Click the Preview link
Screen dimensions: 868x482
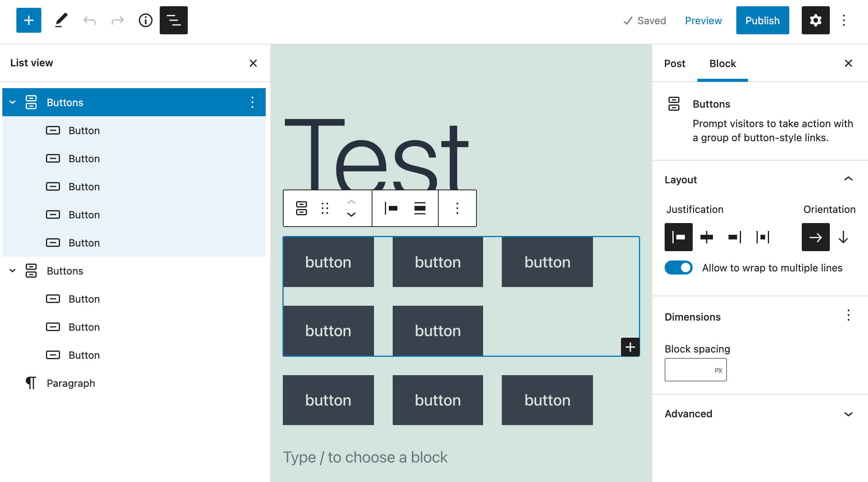click(703, 20)
